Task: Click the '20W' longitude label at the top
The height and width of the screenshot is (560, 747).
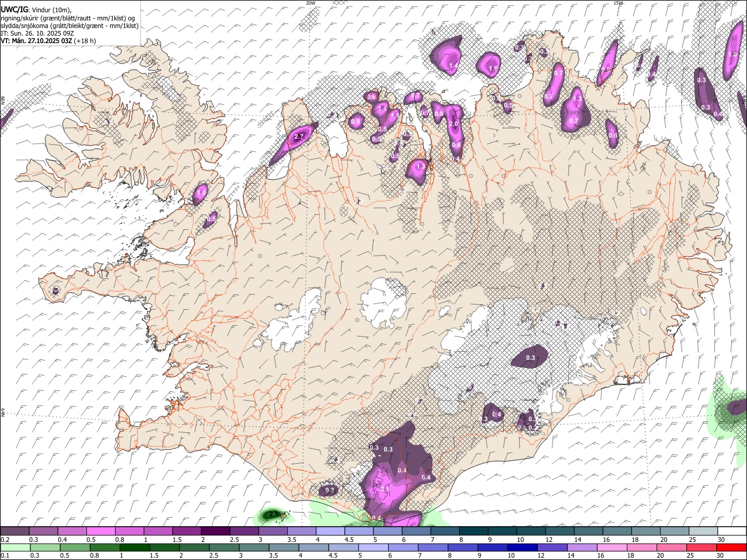Action: pos(310,3)
